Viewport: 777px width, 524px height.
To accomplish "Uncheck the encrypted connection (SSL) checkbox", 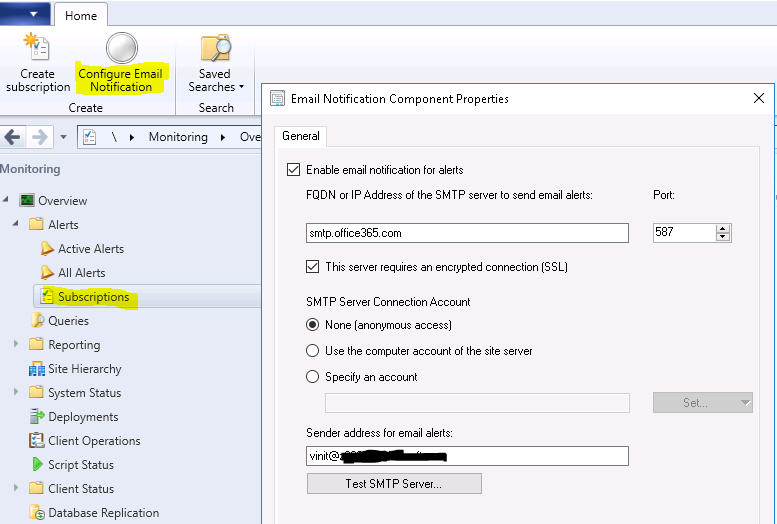I will tap(312, 267).
